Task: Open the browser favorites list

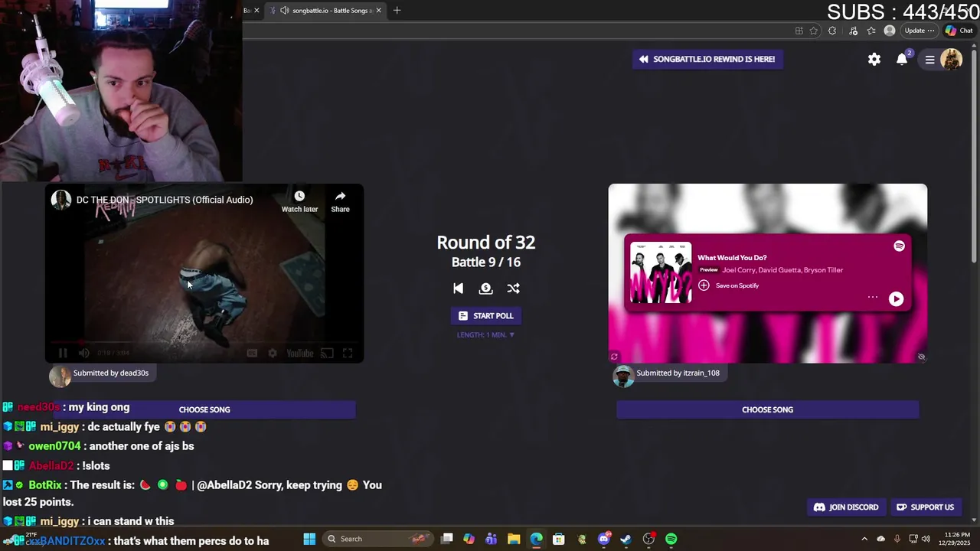Action: coord(871,31)
